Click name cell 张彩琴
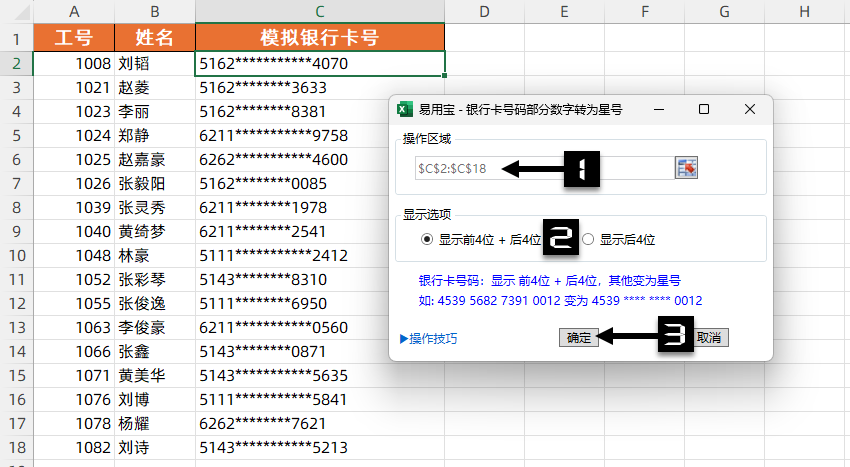This screenshot has width=850, height=467. (154, 279)
